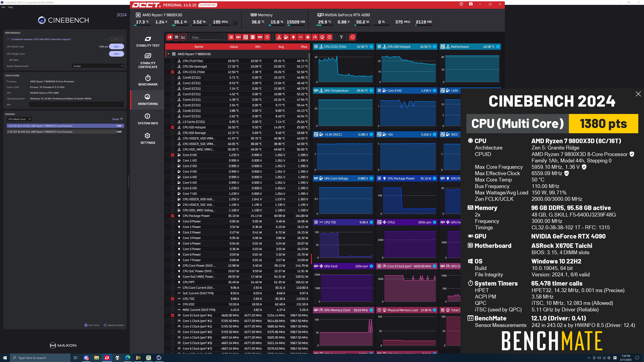Open CPU core grid icon in header
644x362 pixels.
(x=235, y=23)
